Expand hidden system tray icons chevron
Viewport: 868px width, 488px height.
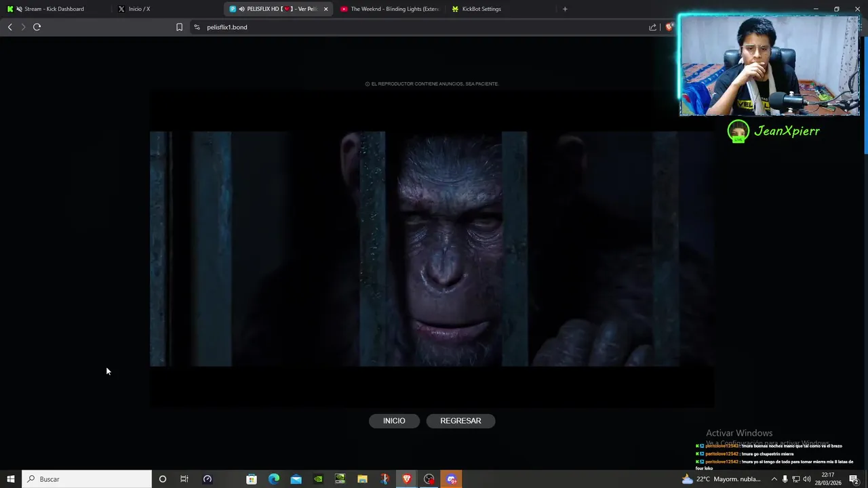(774, 479)
